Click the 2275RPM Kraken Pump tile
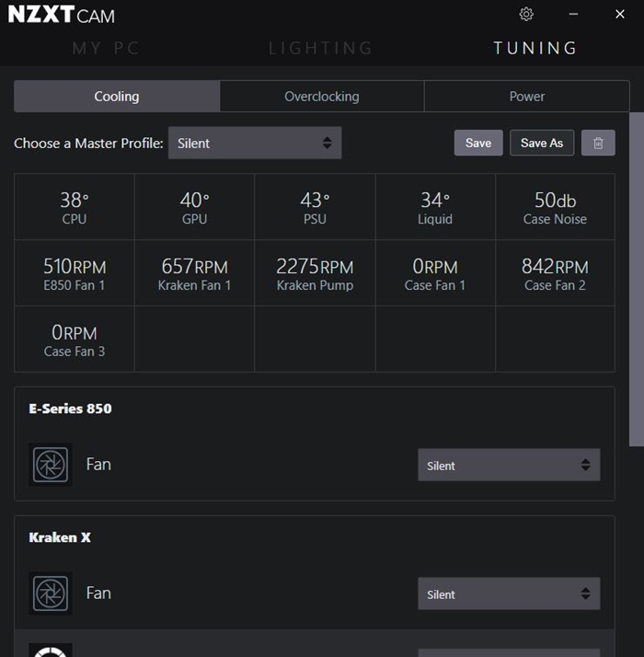Image resolution: width=644 pixels, height=657 pixels. click(315, 273)
